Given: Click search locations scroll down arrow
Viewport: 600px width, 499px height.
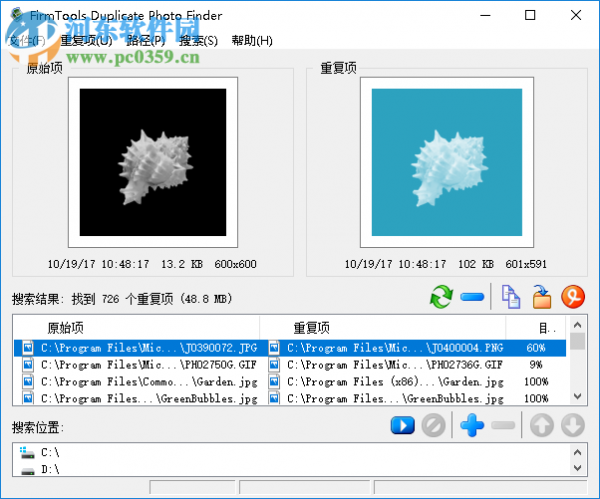Looking at the screenshot, I should click(x=577, y=468).
